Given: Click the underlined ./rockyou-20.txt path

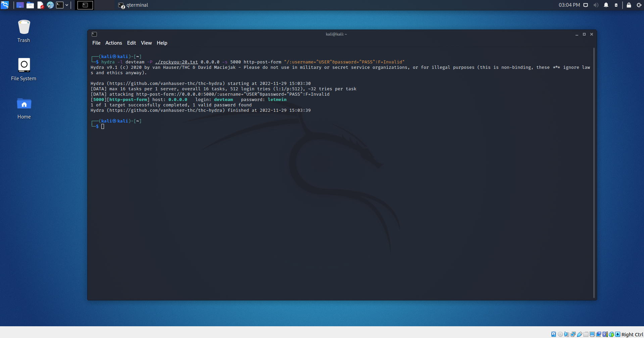Looking at the screenshot, I should click(177, 62).
